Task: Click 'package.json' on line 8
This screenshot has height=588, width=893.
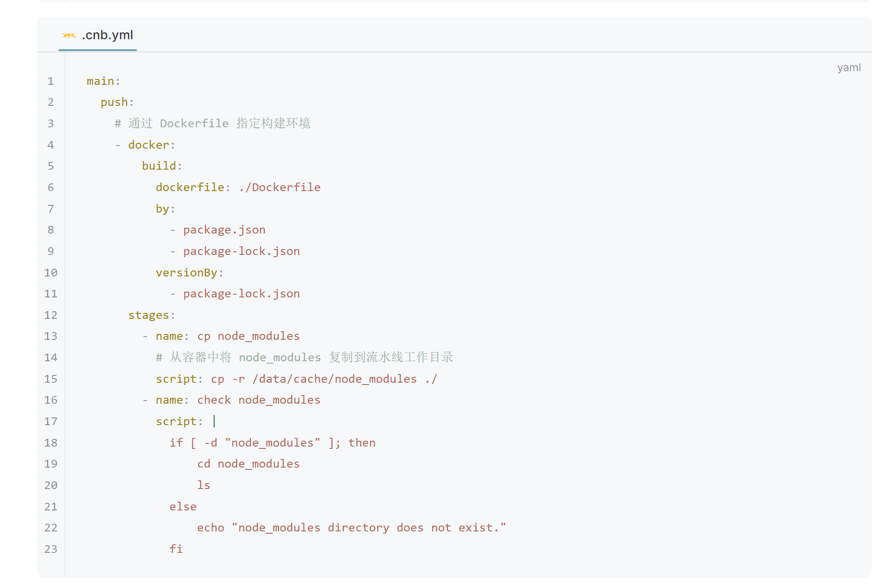Action: (224, 230)
